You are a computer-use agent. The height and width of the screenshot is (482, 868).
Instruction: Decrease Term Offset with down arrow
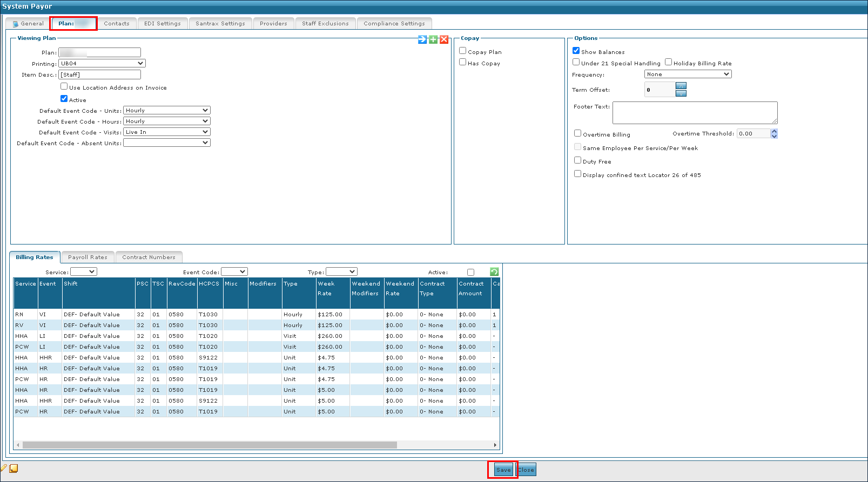tap(681, 93)
